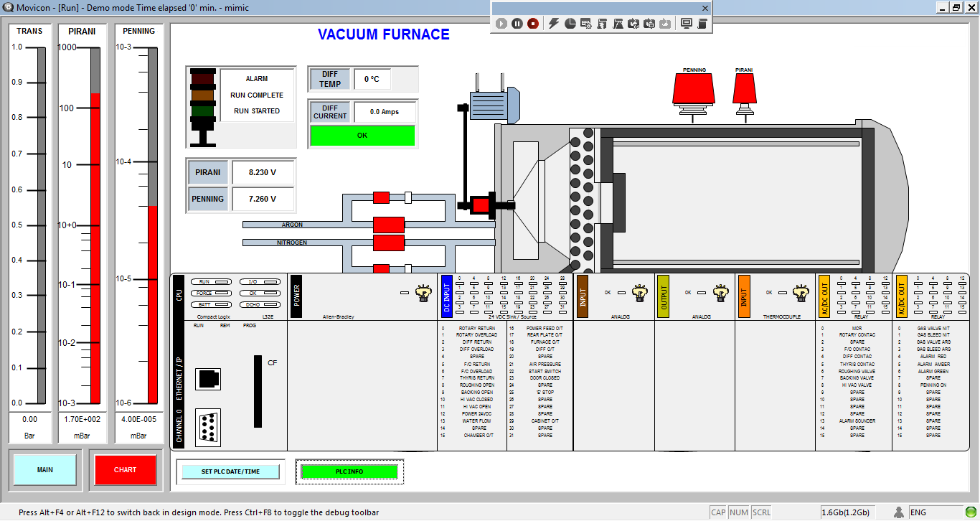This screenshot has height=521, width=980.
Task: Click the serial port connector on Channel 0
Action: coord(208,427)
